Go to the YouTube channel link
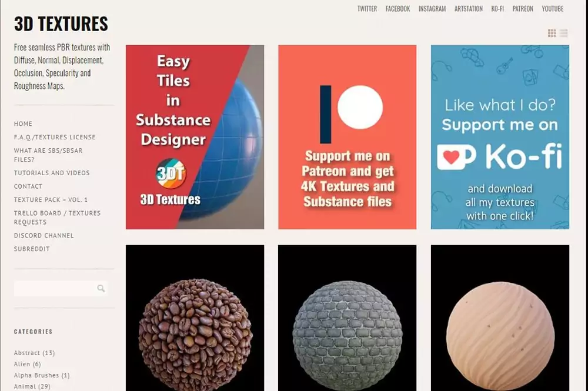The height and width of the screenshot is (391, 588). pos(552,9)
